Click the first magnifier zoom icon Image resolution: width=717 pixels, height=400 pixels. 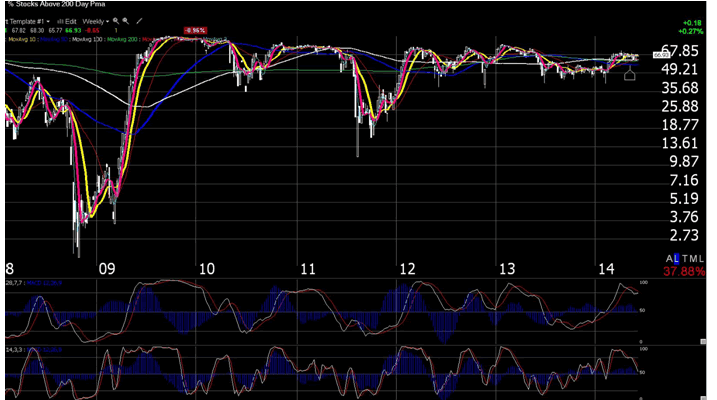(116, 21)
